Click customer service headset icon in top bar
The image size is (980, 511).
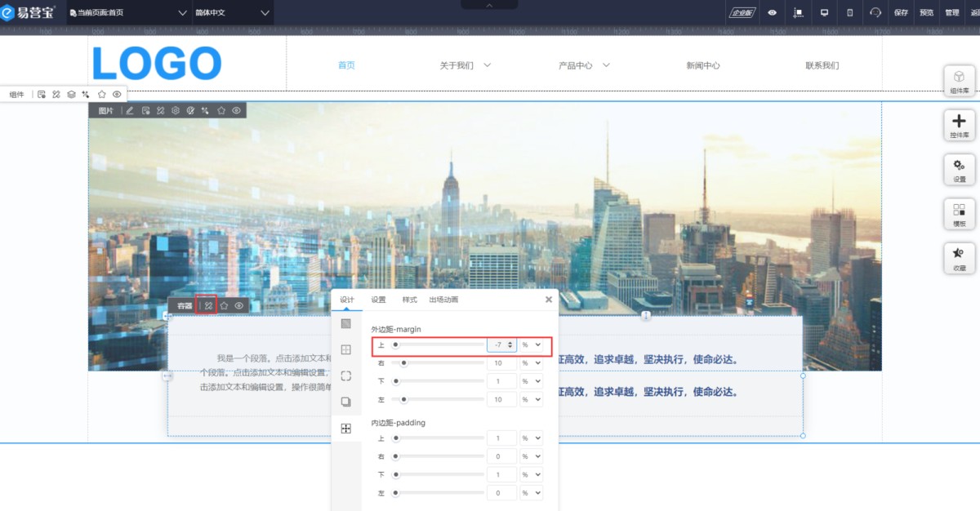875,12
